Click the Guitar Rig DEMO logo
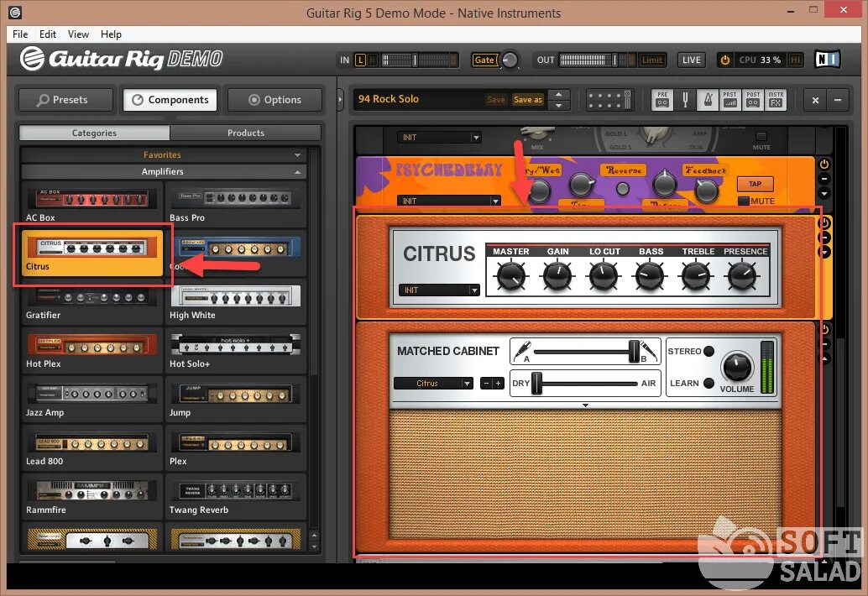The height and width of the screenshot is (596, 868). (x=122, y=59)
